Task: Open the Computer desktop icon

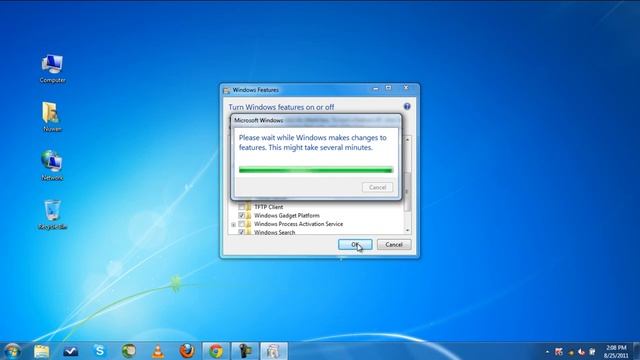Action: [52, 69]
